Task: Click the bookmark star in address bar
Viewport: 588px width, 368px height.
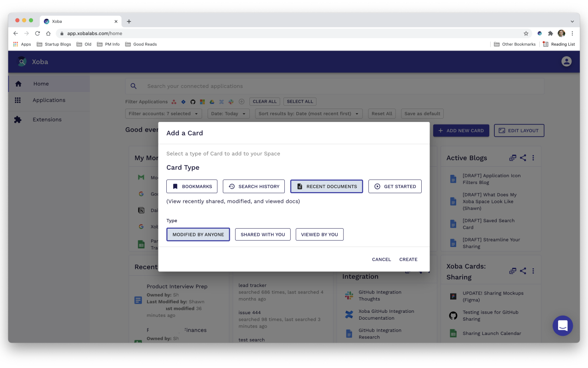Action: tap(526, 34)
